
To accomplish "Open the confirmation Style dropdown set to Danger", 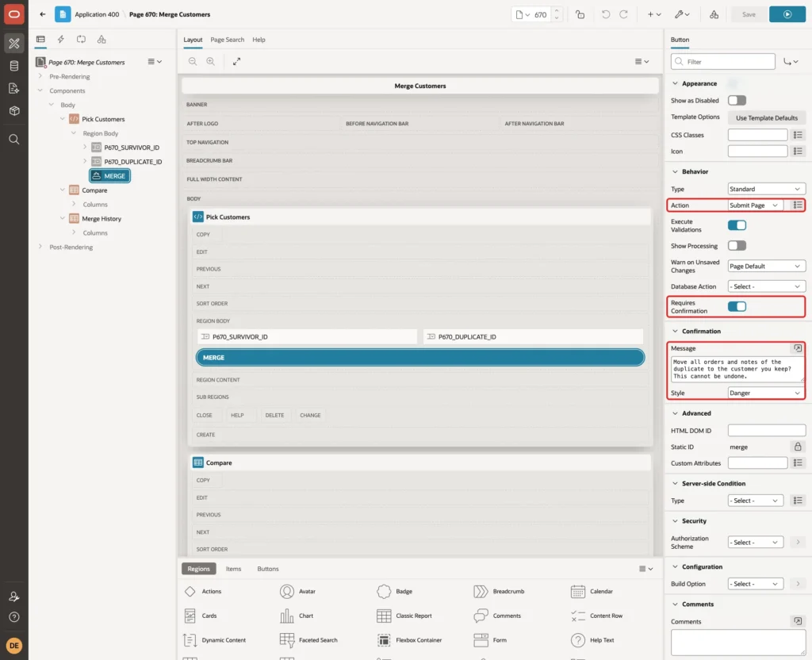I will pos(767,393).
